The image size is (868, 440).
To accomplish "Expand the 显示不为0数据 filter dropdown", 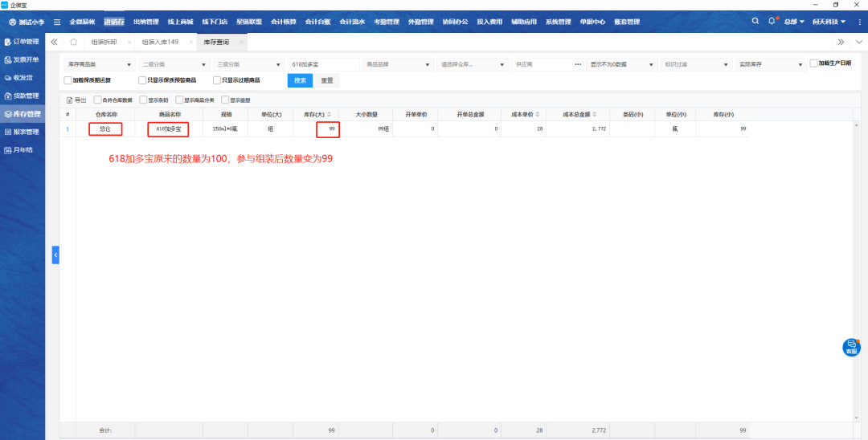I will coord(621,64).
